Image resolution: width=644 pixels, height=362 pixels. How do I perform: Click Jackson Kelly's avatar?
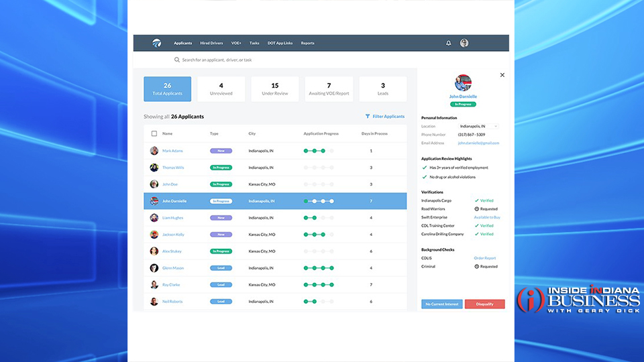coord(154,235)
